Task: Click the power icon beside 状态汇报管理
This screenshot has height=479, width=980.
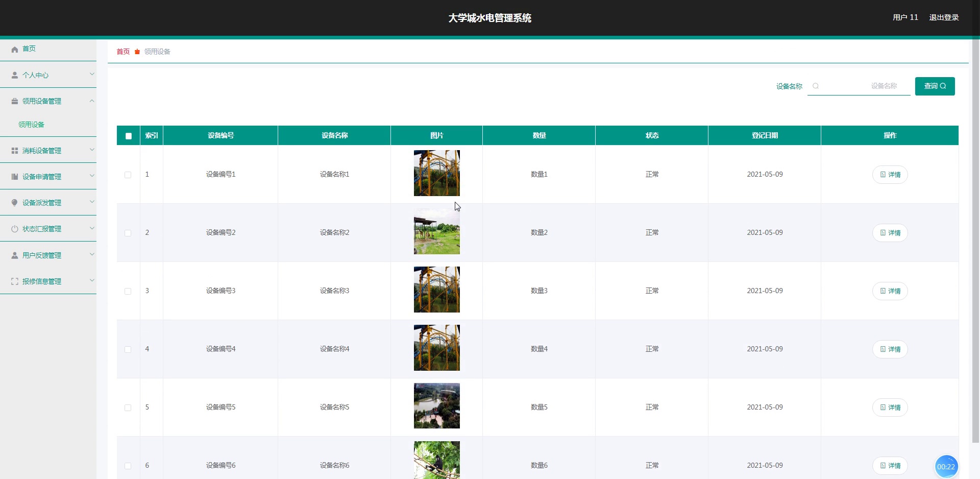Action: tap(15, 229)
